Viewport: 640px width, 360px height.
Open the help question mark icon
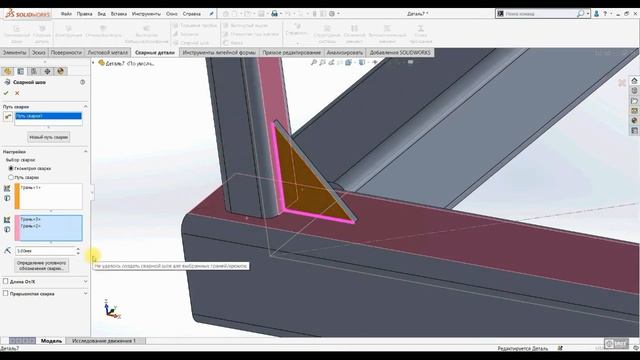click(x=605, y=13)
